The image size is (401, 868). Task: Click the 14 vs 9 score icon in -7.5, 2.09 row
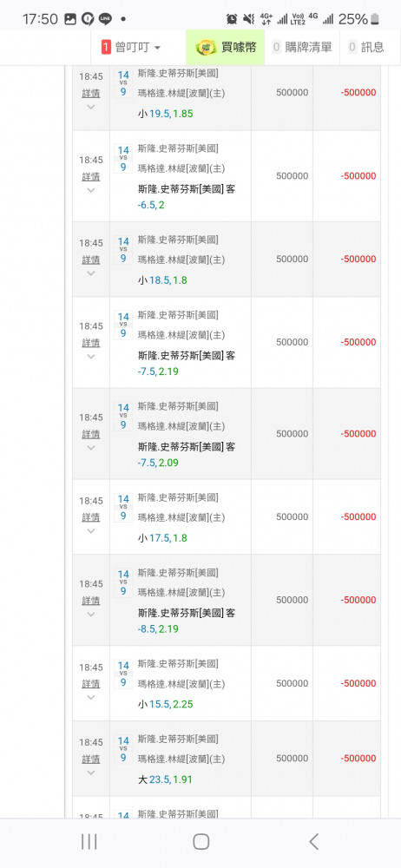(123, 417)
